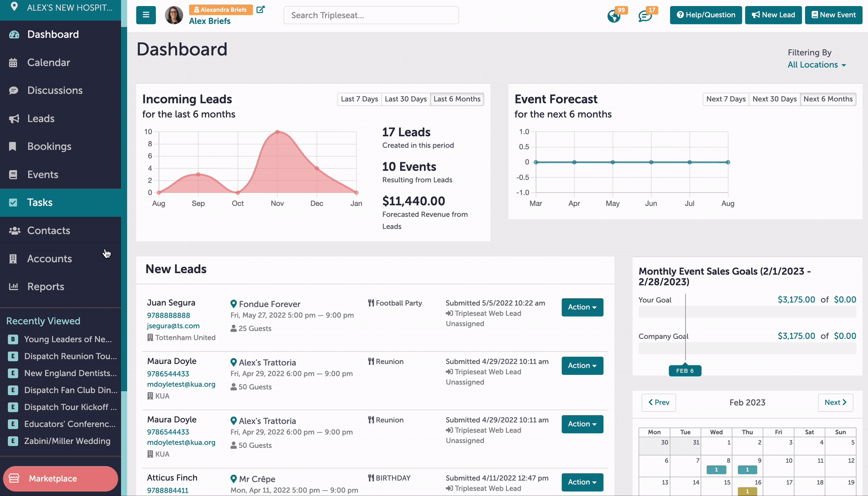Click Alex Briefs profile avatar photo
868x496 pixels.
(x=174, y=15)
